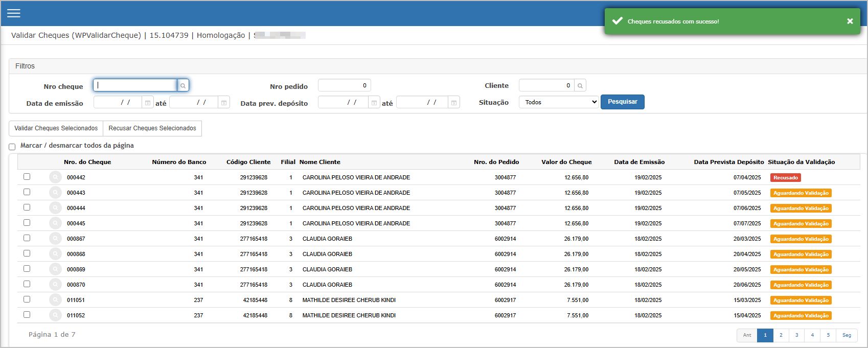Click CLAUDIA GORAIEB in row 000867

(x=327, y=239)
